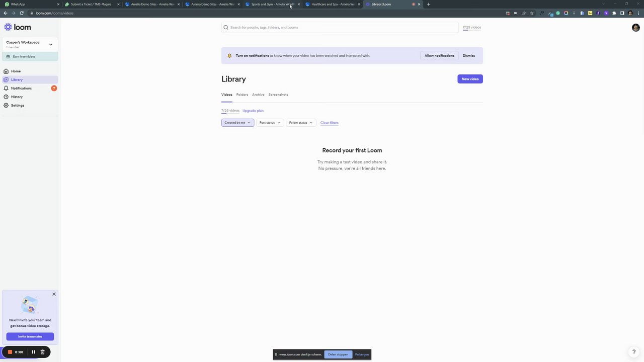The height and width of the screenshot is (362, 644).
Task: Click the Upgrade plan link
Action: (253, 111)
